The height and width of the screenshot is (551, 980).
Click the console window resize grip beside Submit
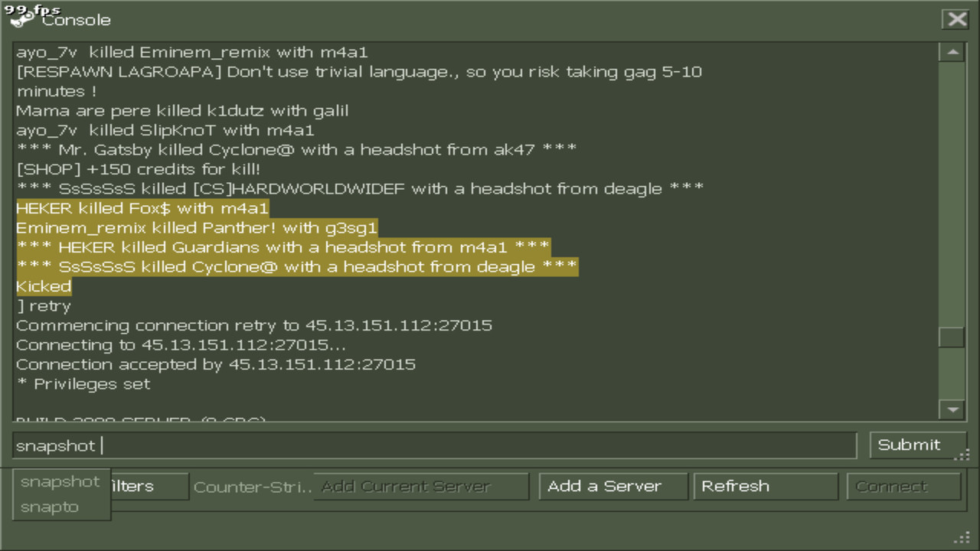962,455
